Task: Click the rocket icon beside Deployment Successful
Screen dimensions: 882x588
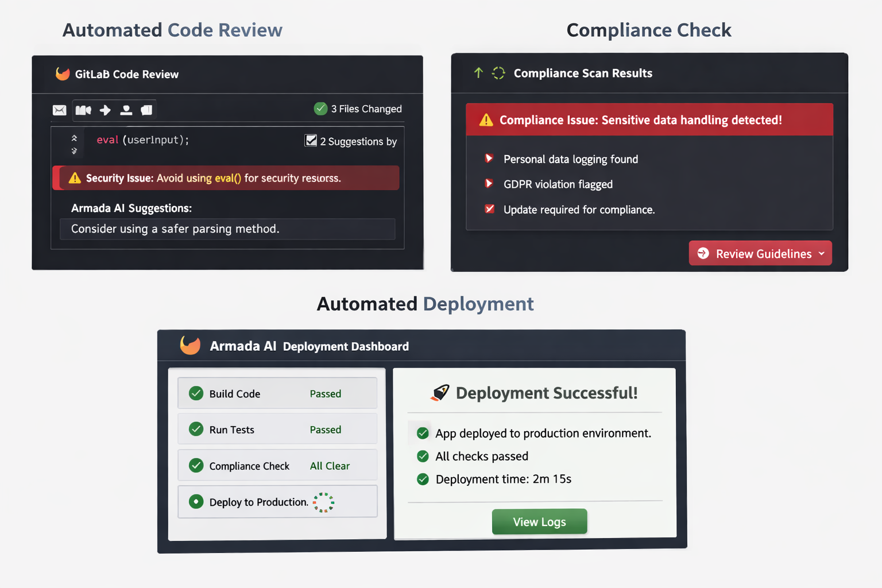Action: pos(440,393)
